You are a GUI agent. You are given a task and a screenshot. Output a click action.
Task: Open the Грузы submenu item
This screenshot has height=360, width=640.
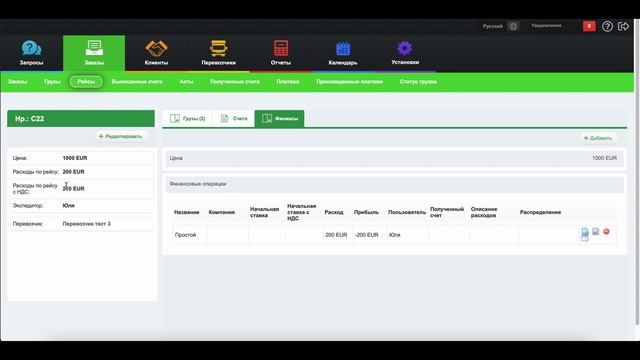[52, 82]
